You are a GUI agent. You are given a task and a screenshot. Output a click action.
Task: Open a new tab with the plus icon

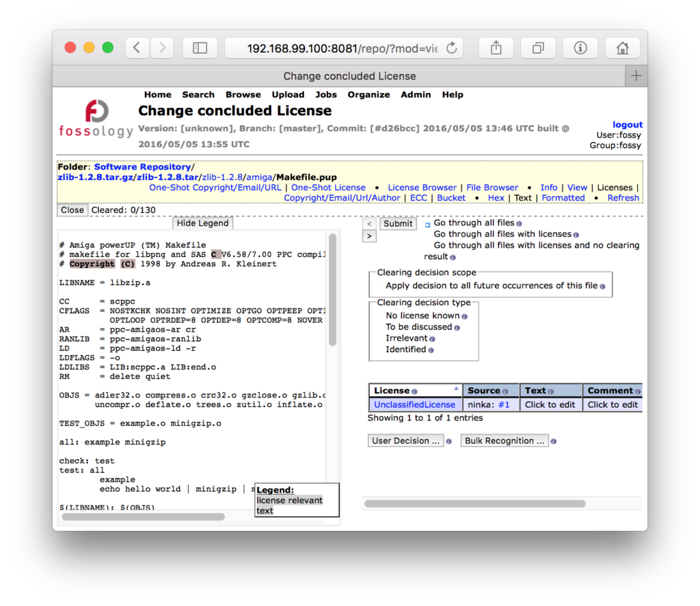636,76
